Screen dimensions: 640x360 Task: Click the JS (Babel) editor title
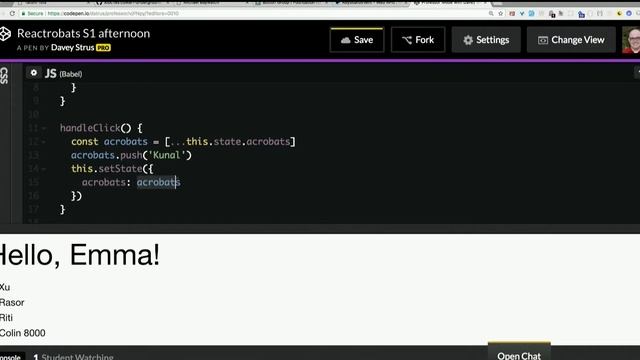click(63, 73)
